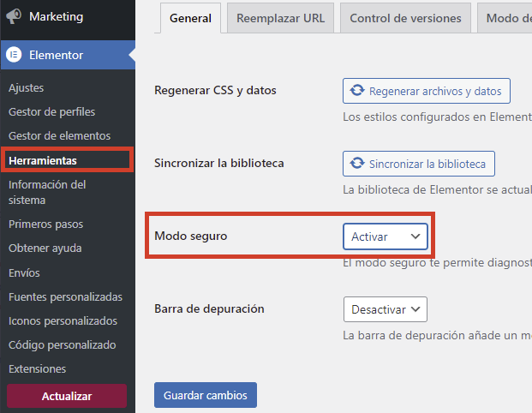This screenshot has width=532, height=413.
Task: Click the 'La biblioteca de Elementor' description
Action: click(437, 189)
